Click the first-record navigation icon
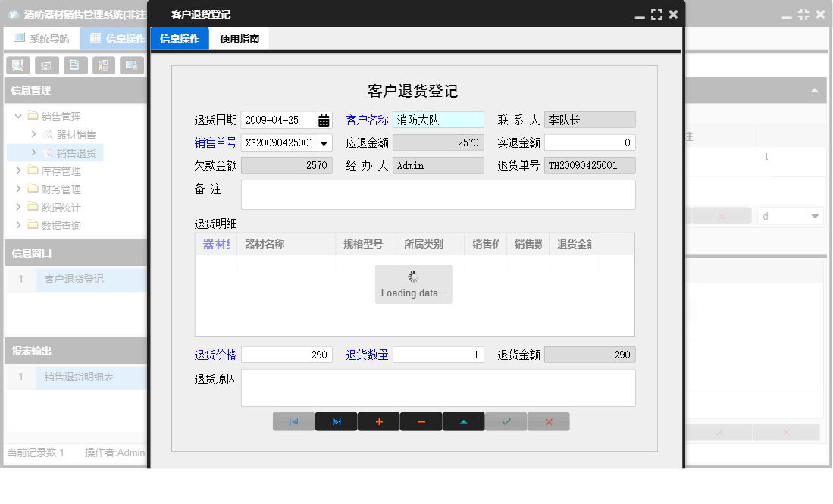The width and height of the screenshot is (833, 504). pos(293,421)
